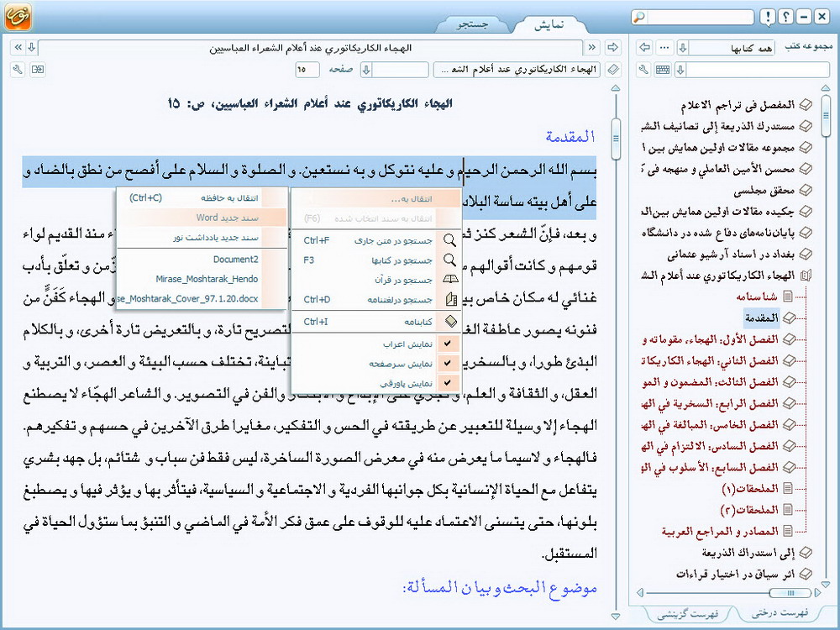Open the dropdown arrow next to the keyboard icon
Viewport: 840px width, 630px height.
click(680, 70)
